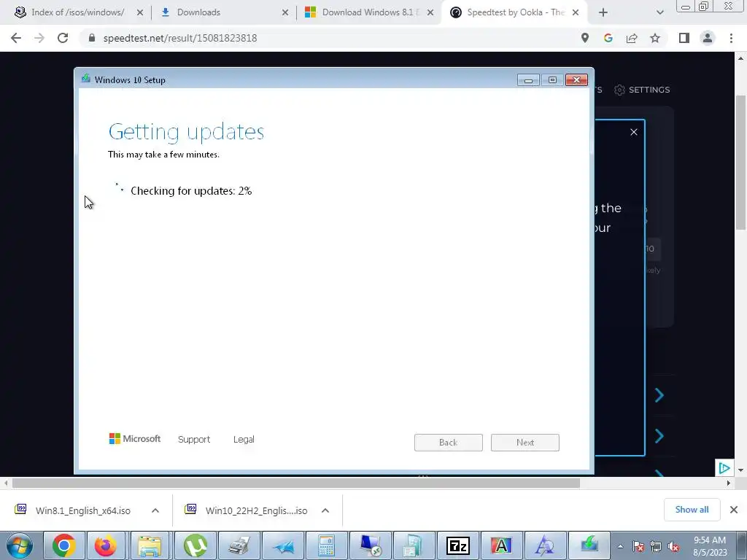
Task: Click the Next button in Setup
Action: 525,443
